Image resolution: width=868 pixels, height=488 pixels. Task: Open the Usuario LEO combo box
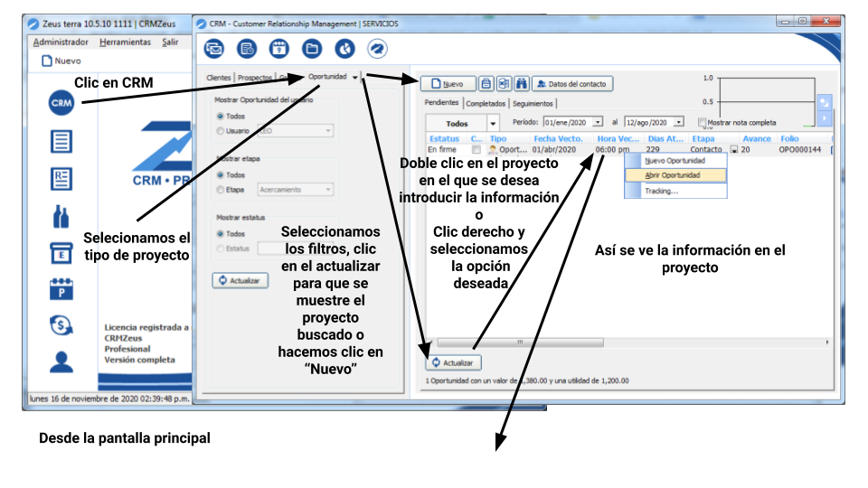[x=296, y=130]
